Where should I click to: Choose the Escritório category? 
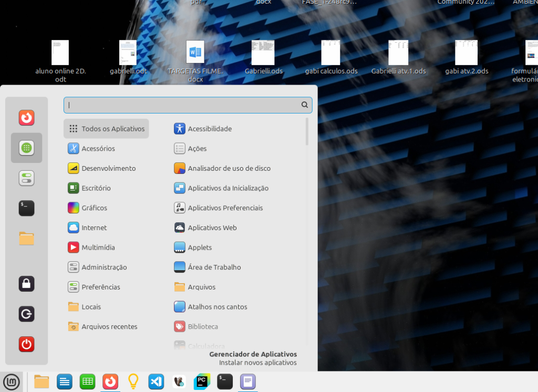coord(96,188)
